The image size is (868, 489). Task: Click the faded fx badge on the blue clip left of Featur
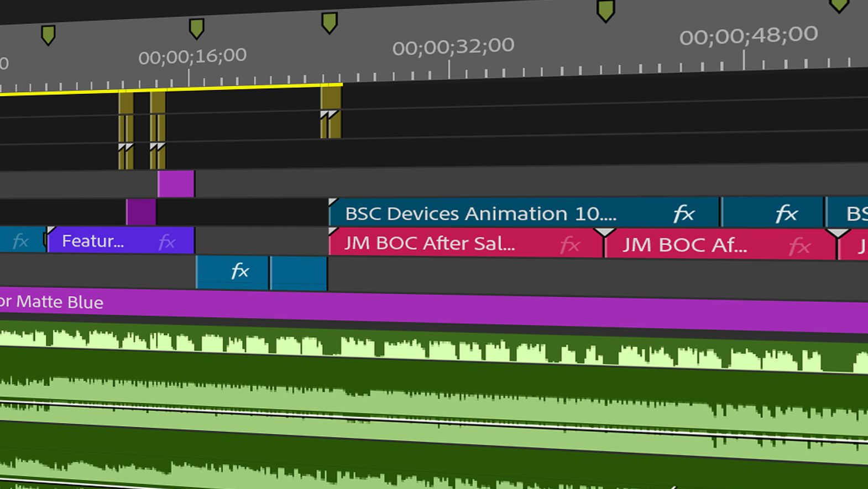(x=20, y=241)
